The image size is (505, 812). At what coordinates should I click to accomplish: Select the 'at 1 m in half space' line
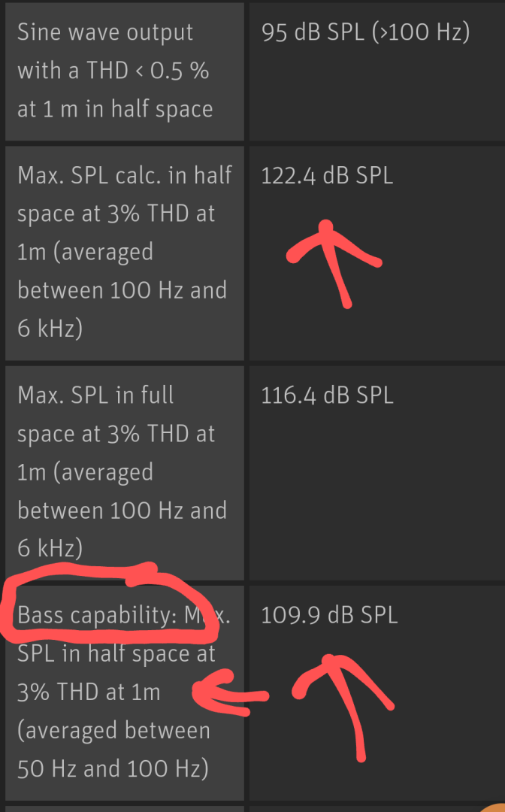115,109
